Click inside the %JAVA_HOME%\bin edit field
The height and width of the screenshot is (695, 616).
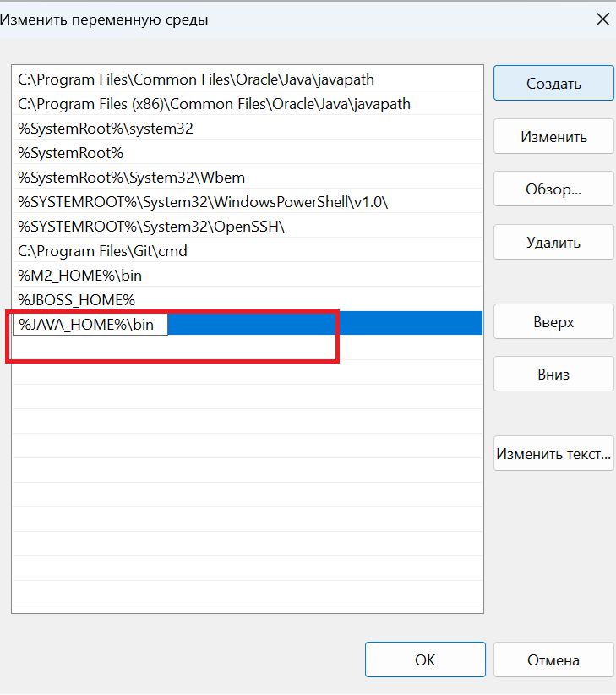tap(89, 325)
